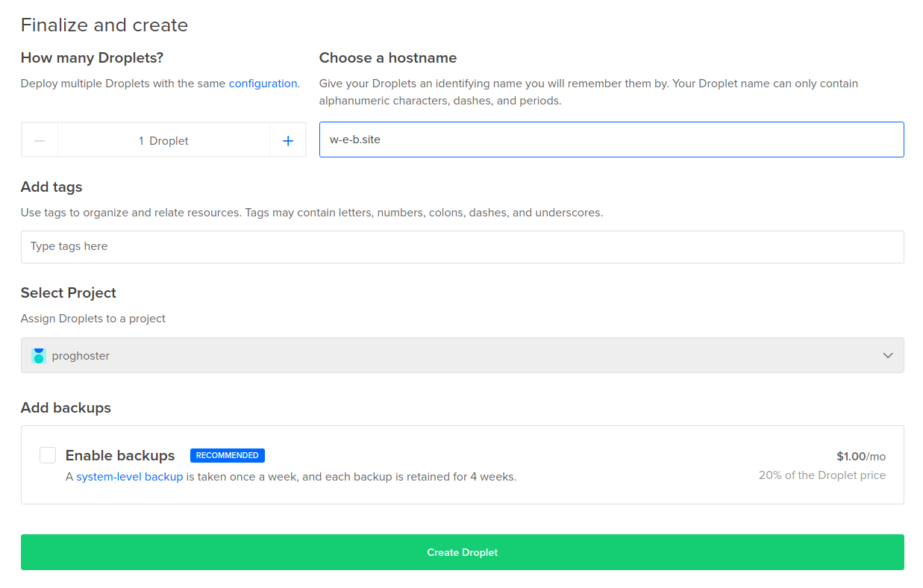The image size is (923, 588).
Task: Open the proghoster project dropdown
Action: (x=462, y=355)
